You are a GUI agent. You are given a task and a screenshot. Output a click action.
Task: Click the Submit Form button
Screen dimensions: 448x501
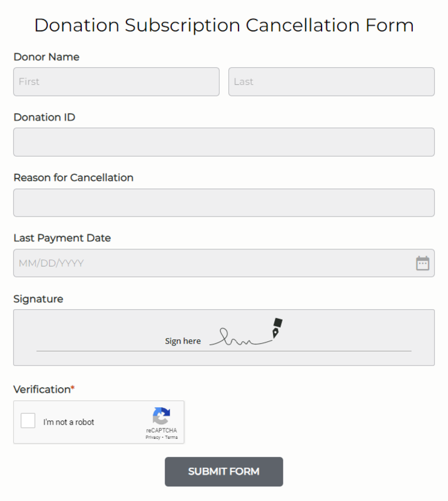pos(223,472)
